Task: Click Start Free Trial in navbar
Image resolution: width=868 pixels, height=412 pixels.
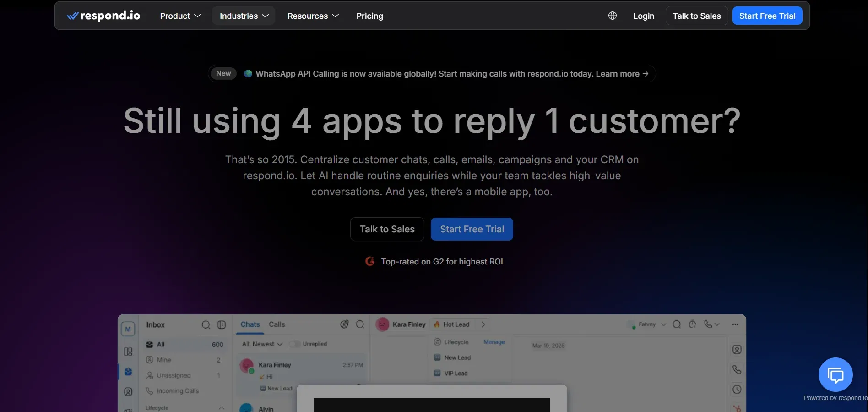Action: pos(767,16)
